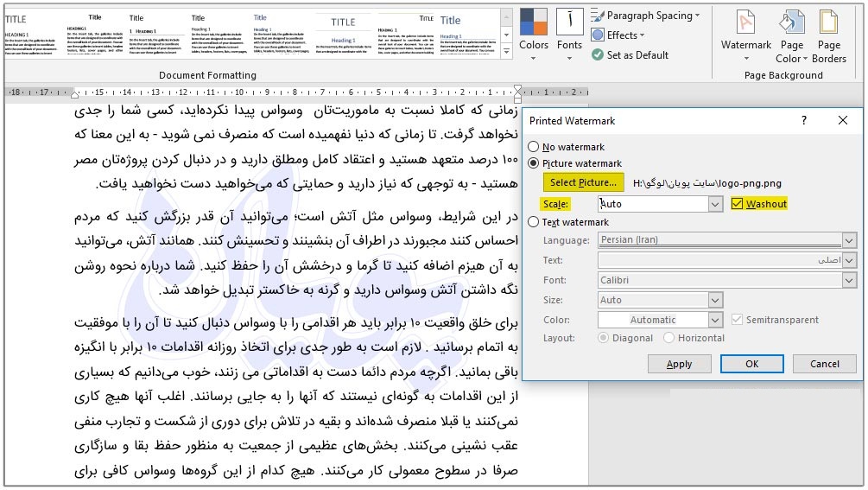Select the No watermark radio option
Screen dimensions: 868x490
[533, 147]
